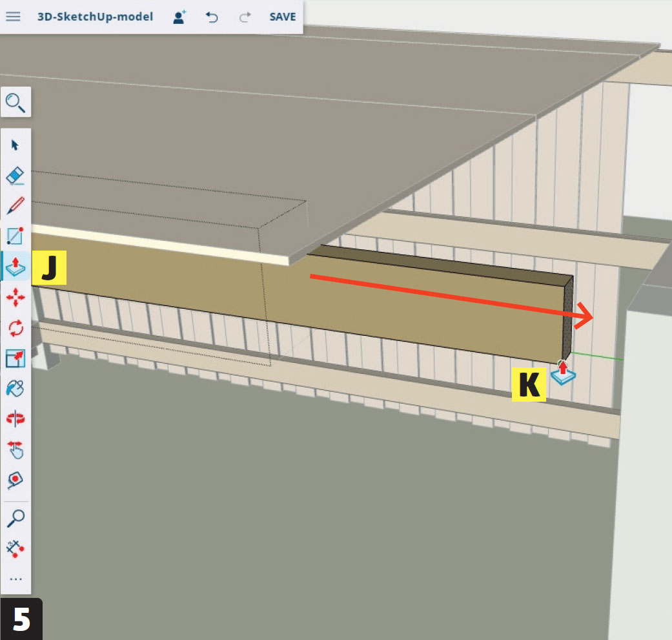
Task: Open the search tool at top of sidebar
Action: pyautogui.click(x=15, y=102)
